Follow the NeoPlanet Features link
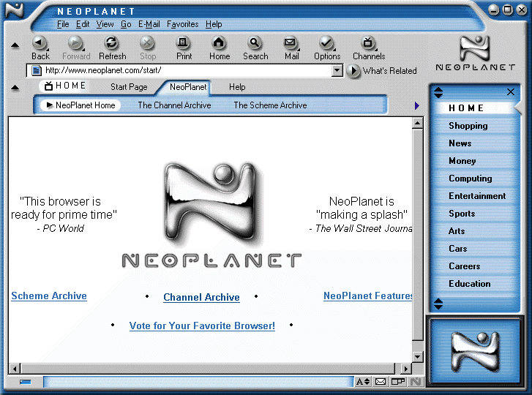This screenshot has height=395, width=532. [x=368, y=296]
